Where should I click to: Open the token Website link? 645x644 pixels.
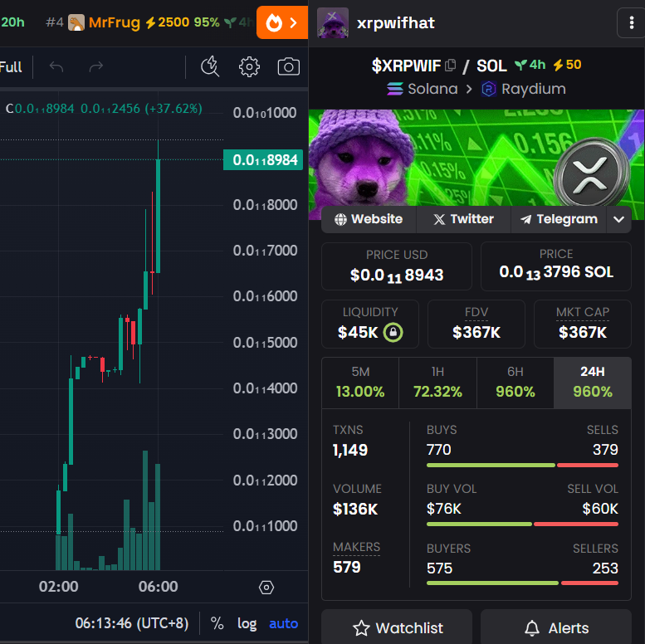[369, 219]
